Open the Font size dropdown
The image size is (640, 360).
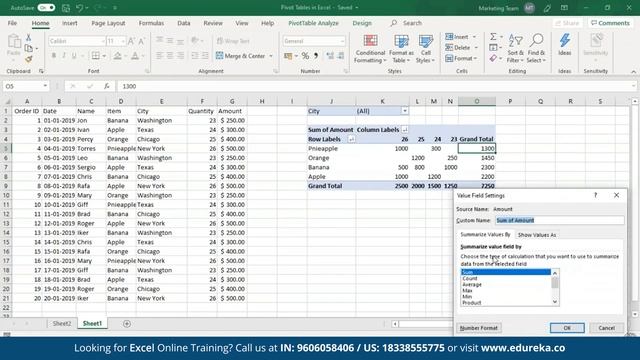click(x=122, y=41)
